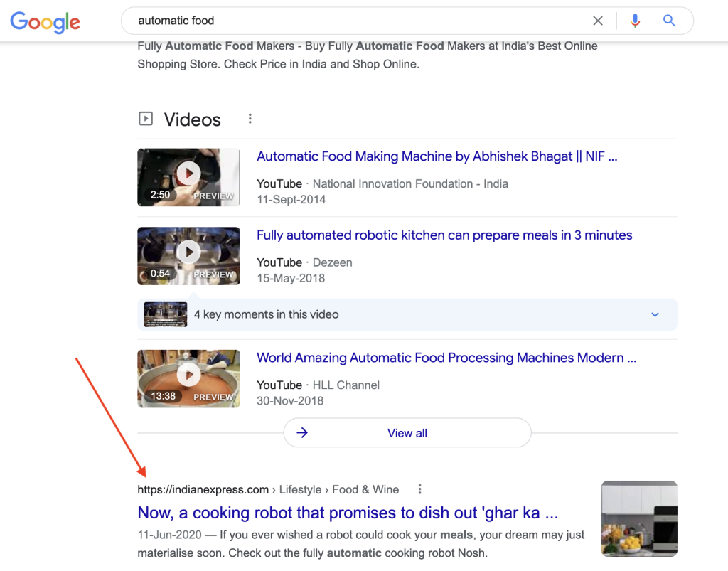This screenshot has width=728, height=571.
Task: Click the cooking robot article image thumbnail
Action: (639, 518)
